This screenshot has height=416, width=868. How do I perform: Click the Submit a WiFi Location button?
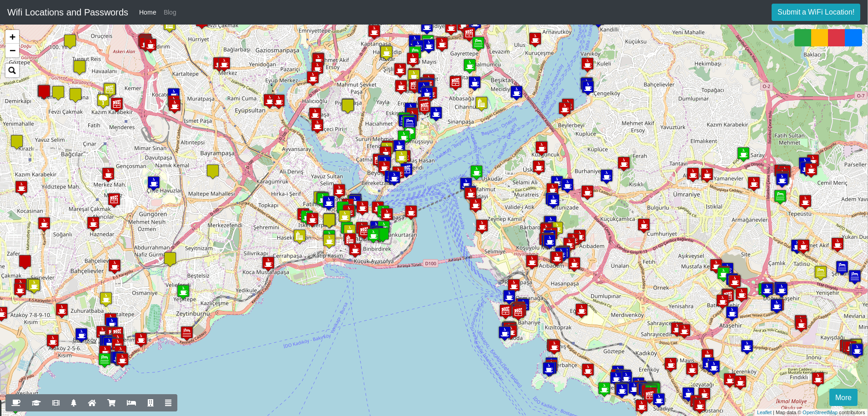point(816,12)
